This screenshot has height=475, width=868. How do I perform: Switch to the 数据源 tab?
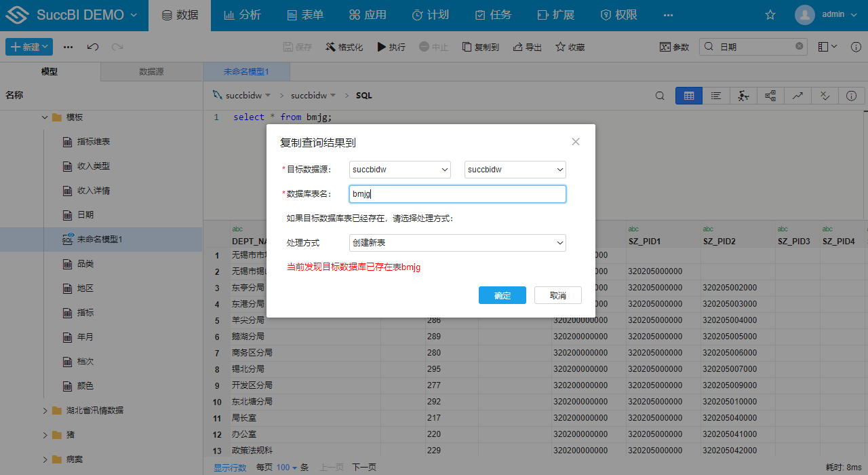coord(151,71)
